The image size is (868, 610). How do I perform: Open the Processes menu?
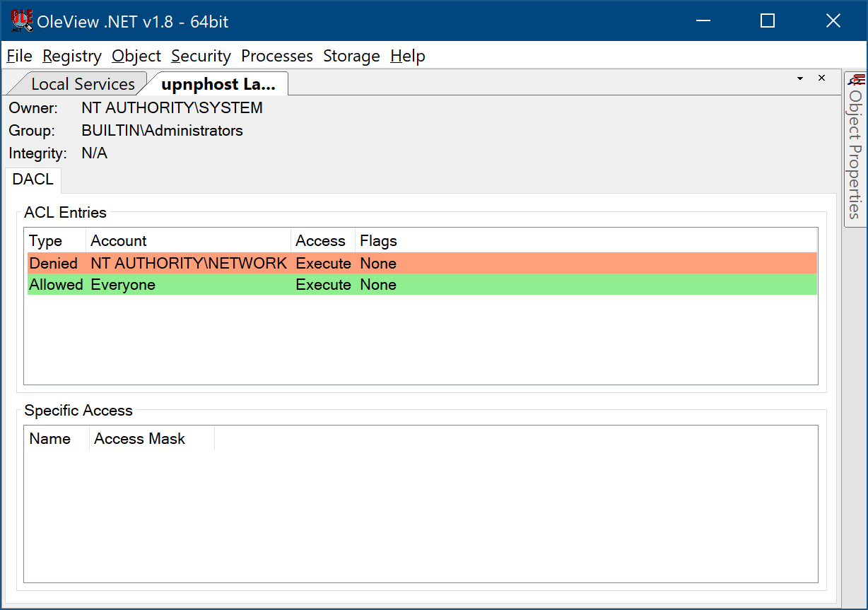point(277,56)
